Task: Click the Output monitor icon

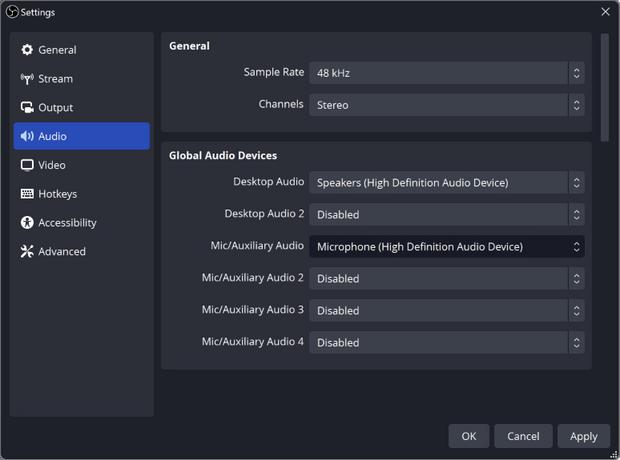Action: pos(27,108)
